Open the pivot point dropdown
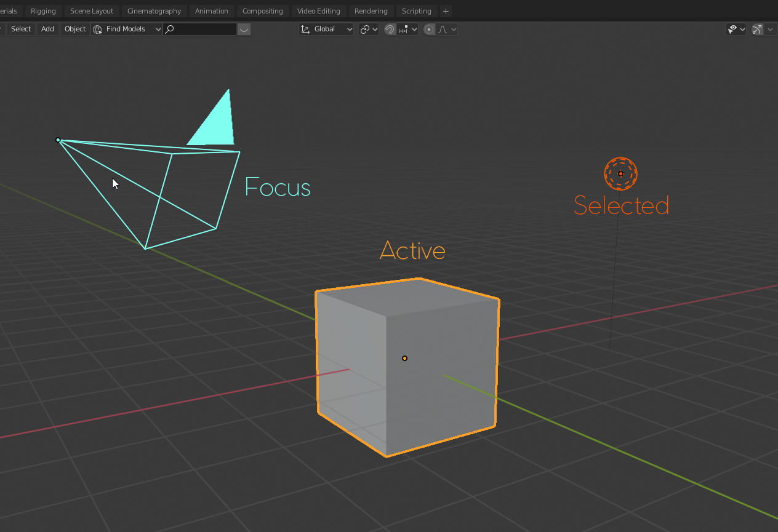Image resolution: width=778 pixels, height=532 pixels. pos(369,29)
